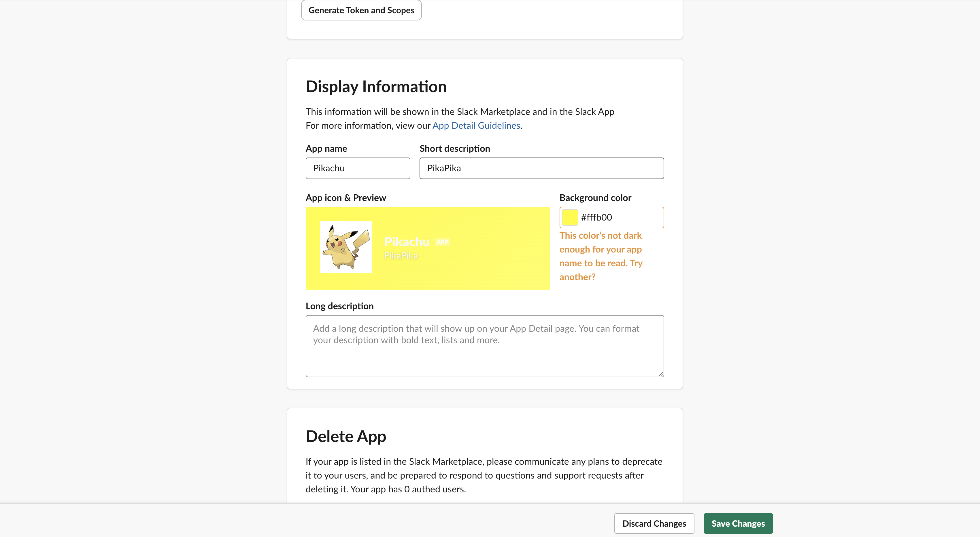Click the App name label
980x537 pixels.
(326, 149)
